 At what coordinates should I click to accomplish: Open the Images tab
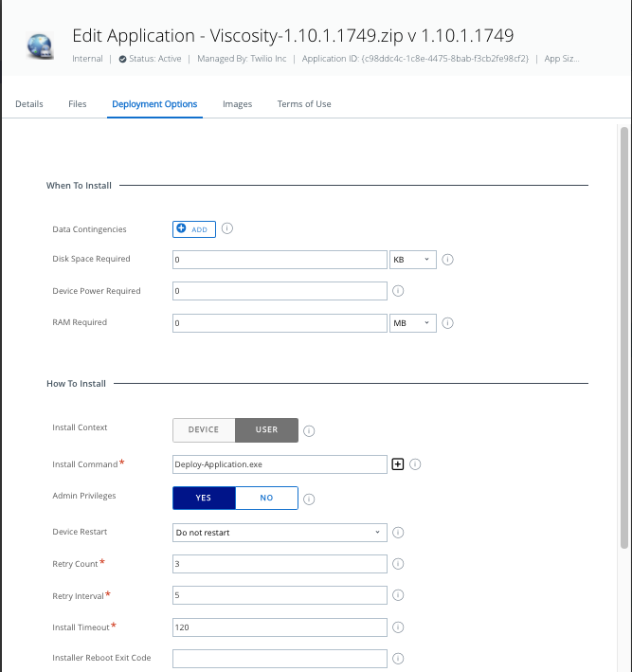click(238, 104)
